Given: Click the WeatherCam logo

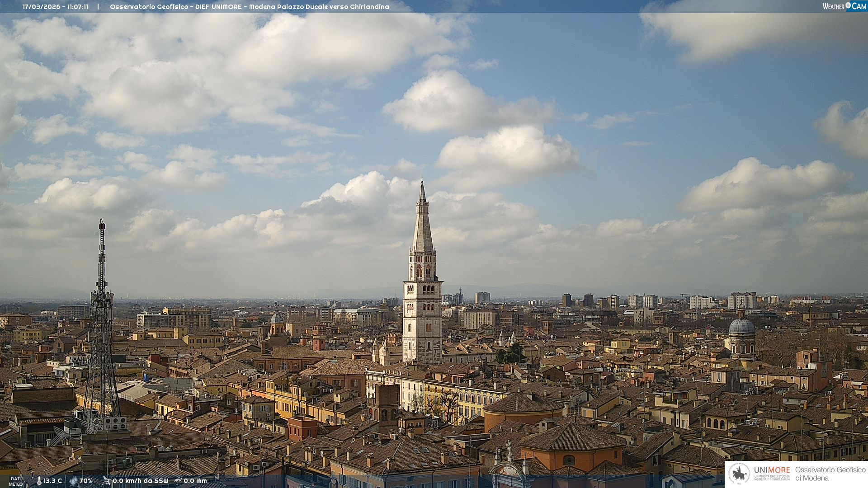Looking at the screenshot, I should pyautogui.click(x=844, y=6).
